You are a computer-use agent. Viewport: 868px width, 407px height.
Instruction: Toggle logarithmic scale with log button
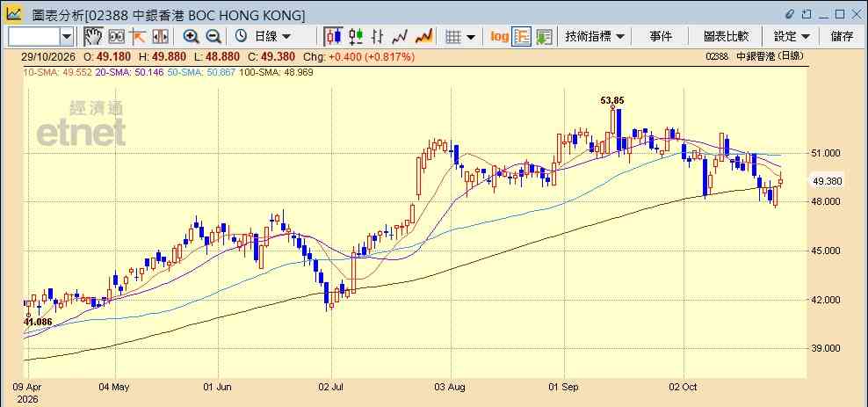499,37
